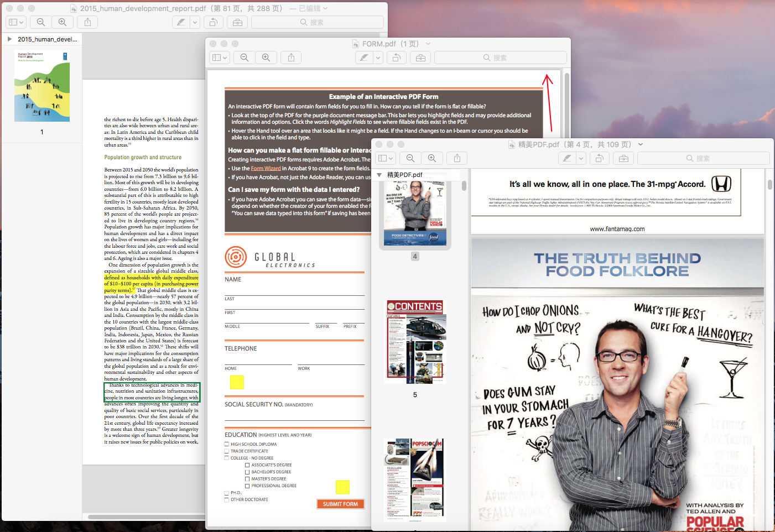The image size is (775, 532).
Task: Click the Submit Form button
Action: 340,504
